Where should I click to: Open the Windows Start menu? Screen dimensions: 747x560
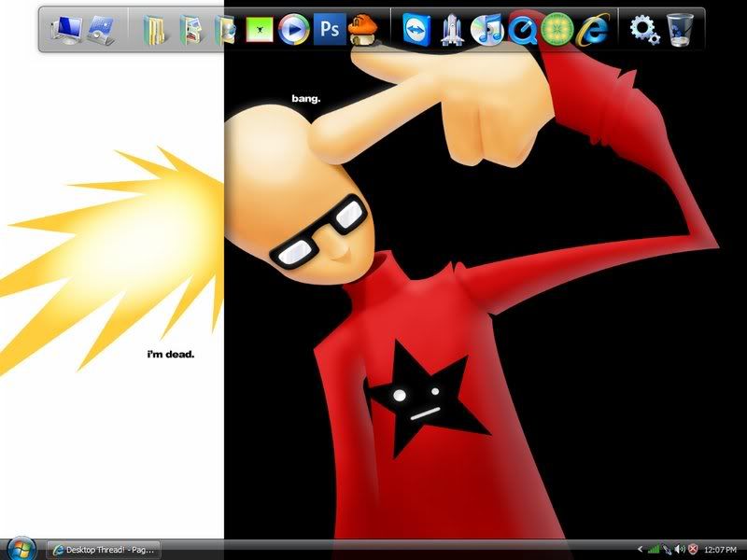(20, 548)
